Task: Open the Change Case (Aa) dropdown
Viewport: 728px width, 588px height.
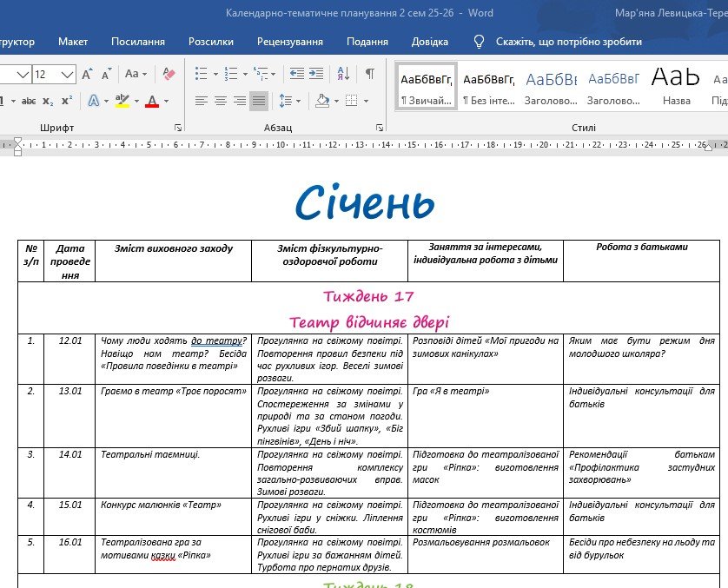Action: pyautogui.click(x=136, y=75)
